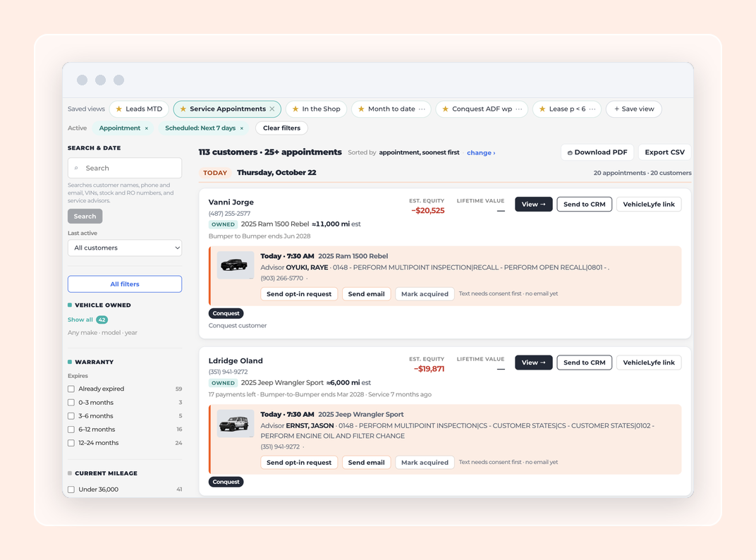Remove the Scheduled: Next 7 days filter

click(x=242, y=128)
